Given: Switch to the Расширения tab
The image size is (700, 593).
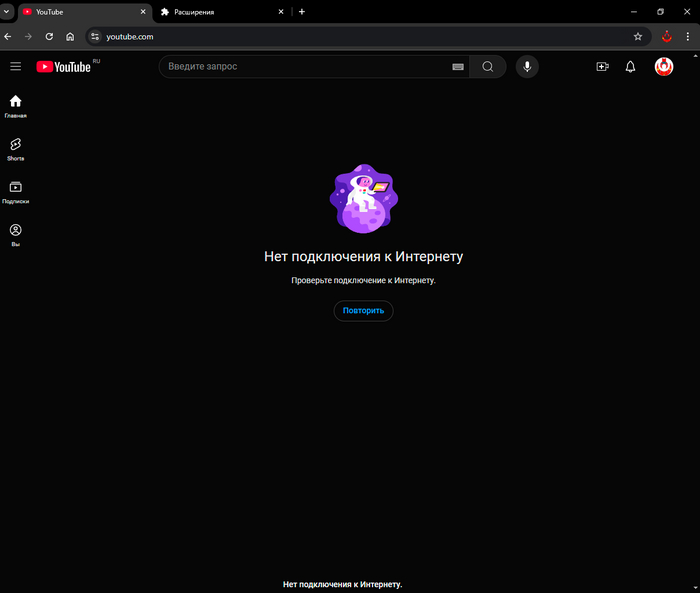Looking at the screenshot, I should point(221,12).
